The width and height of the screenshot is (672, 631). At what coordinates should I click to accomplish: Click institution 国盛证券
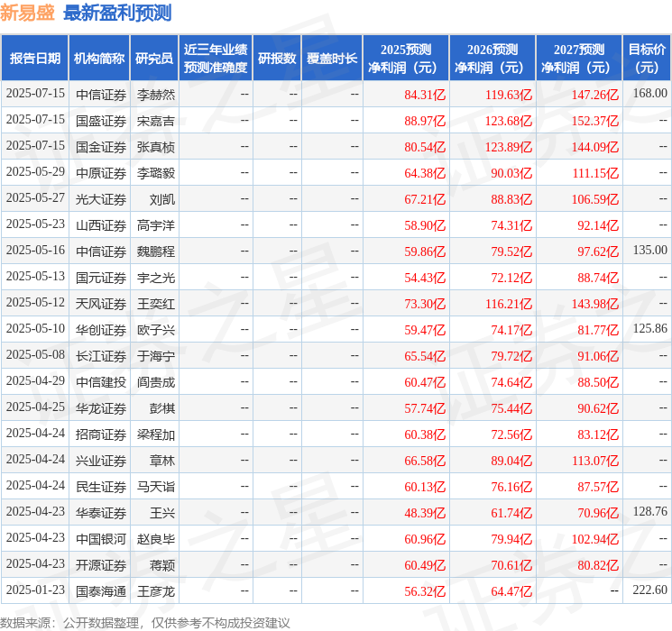(x=101, y=121)
